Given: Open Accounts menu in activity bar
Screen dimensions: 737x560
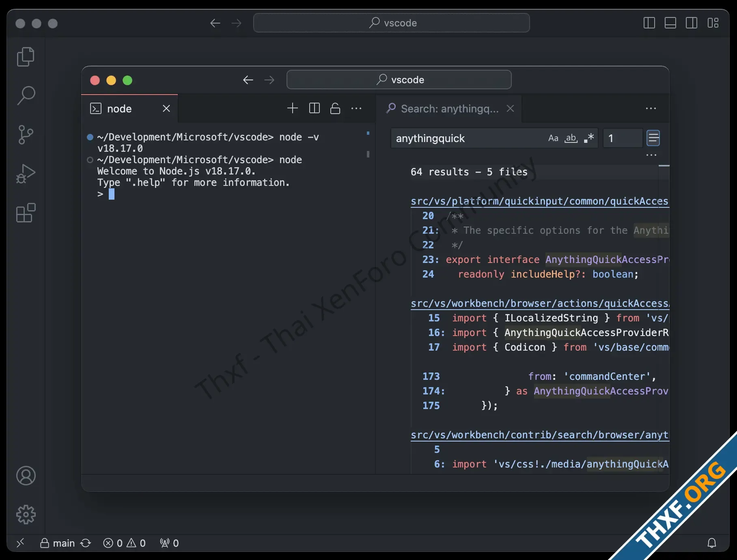Looking at the screenshot, I should pos(26,476).
